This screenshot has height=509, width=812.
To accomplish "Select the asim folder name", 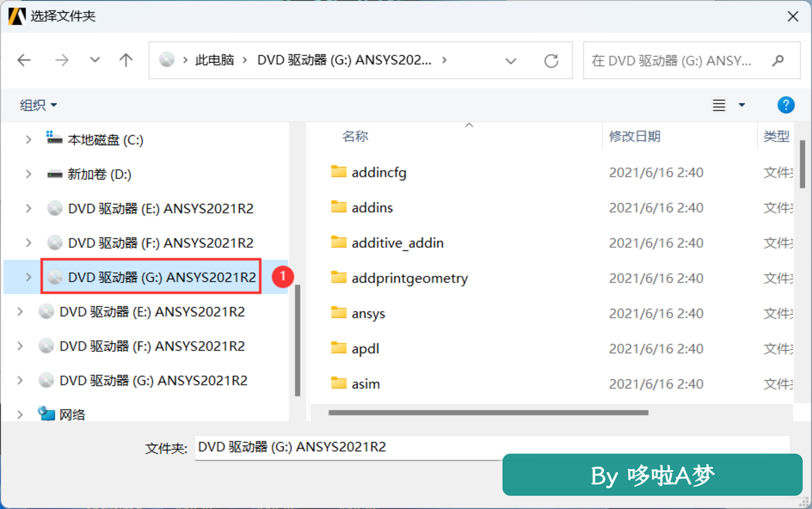I will coord(365,384).
